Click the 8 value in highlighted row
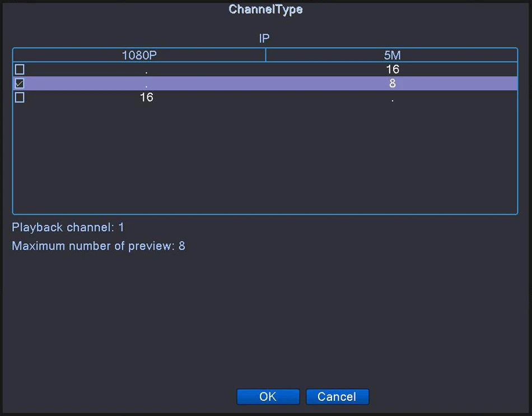Screen dimensions: 532x416 tap(392, 84)
